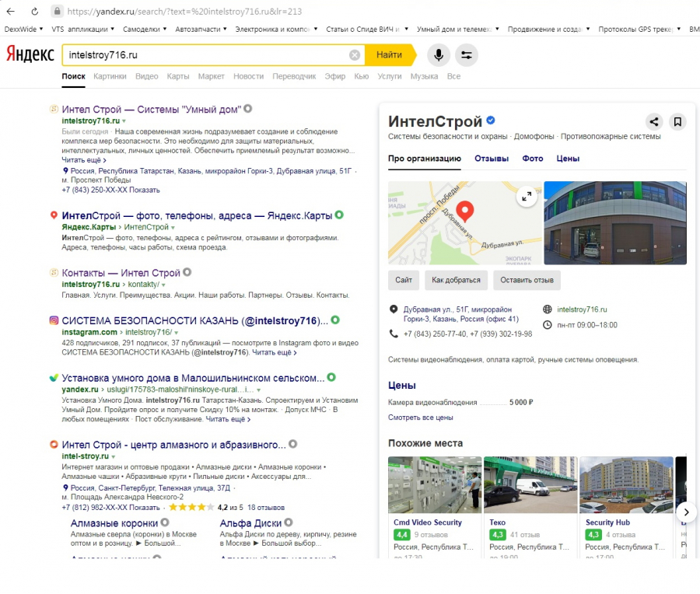The width and height of the screenshot is (700, 594).
Task: View site security via the lock icon
Action: coord(57,11)
